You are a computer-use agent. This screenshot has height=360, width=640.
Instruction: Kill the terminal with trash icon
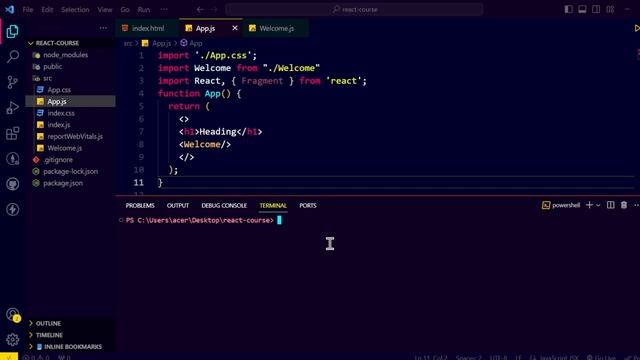[624, 205]
